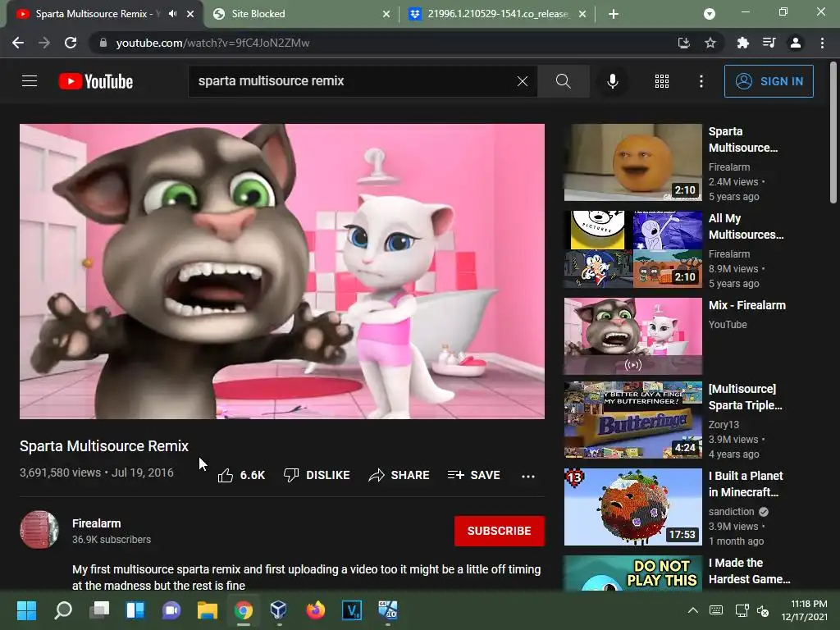
Task: Click the sandiction channel name
Action: 731,512
